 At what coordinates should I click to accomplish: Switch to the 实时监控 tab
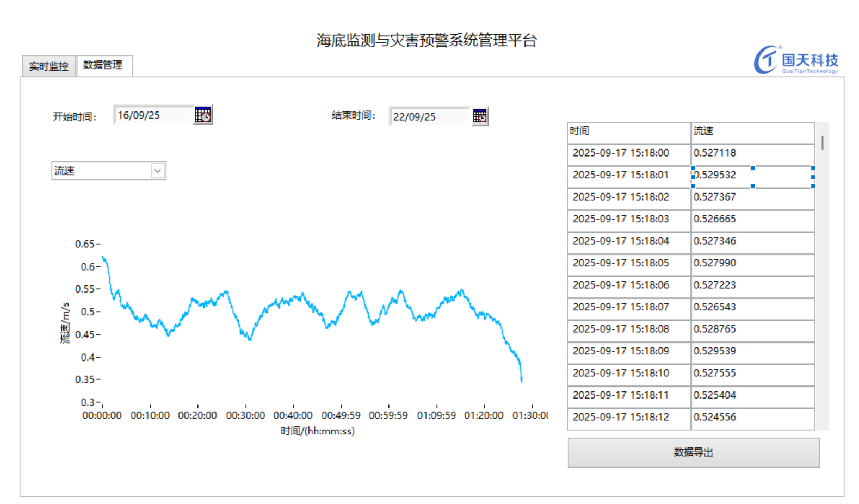coord(49,66)
